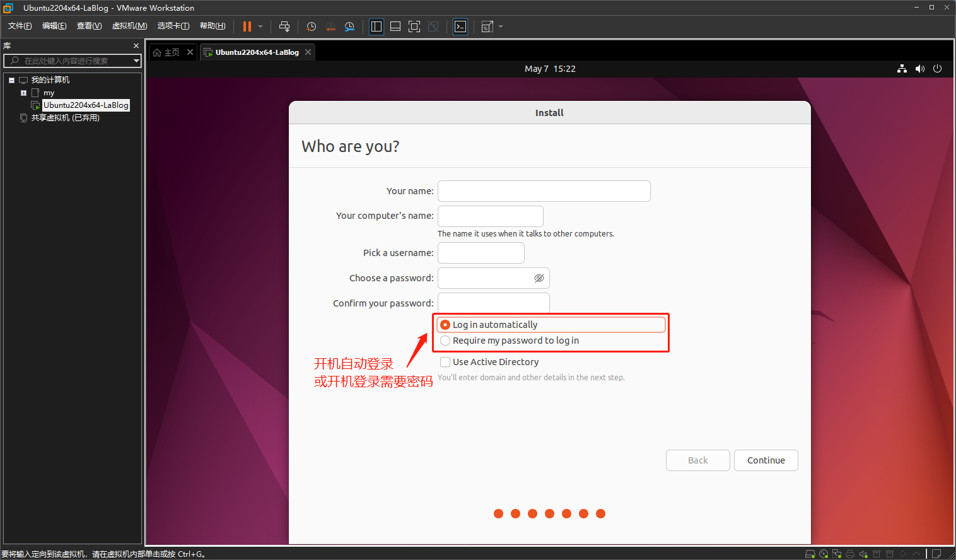Click the stretch guest display icon
This screenshot has height=560, width=956.
487,26
